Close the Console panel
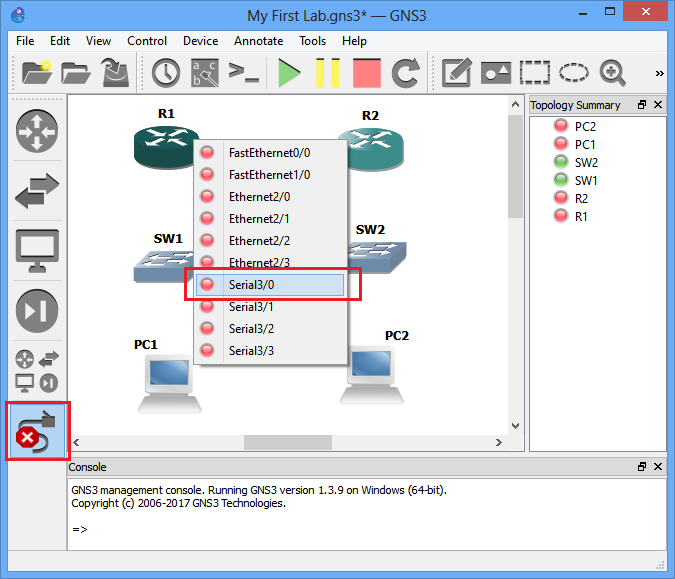The width and height of the screenshot is (675, 579). pos(658,467)
